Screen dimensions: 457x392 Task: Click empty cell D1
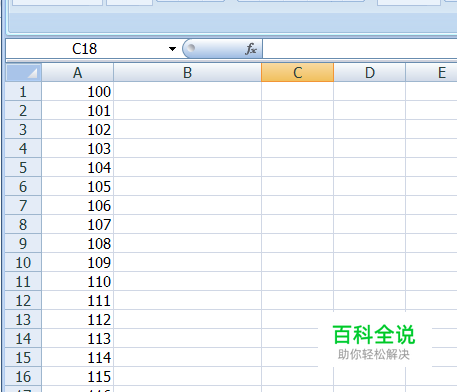(x=369, y=91)
